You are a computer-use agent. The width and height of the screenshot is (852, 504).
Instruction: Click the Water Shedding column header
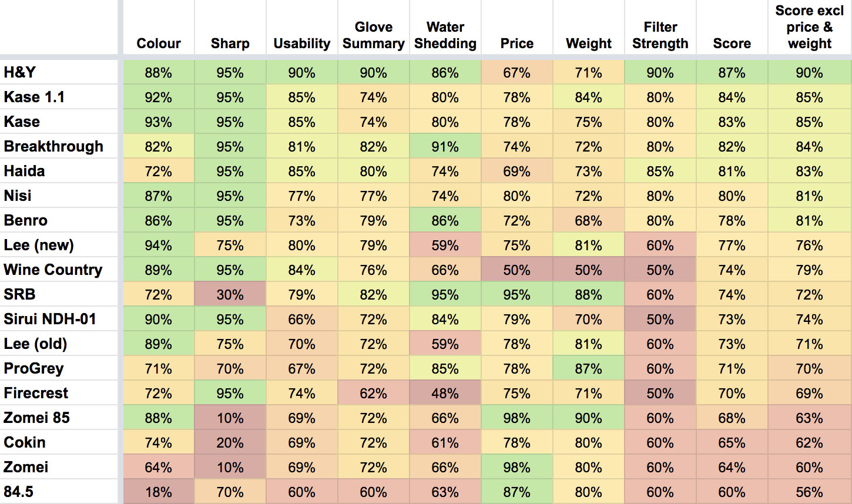(x=445, y=35)
